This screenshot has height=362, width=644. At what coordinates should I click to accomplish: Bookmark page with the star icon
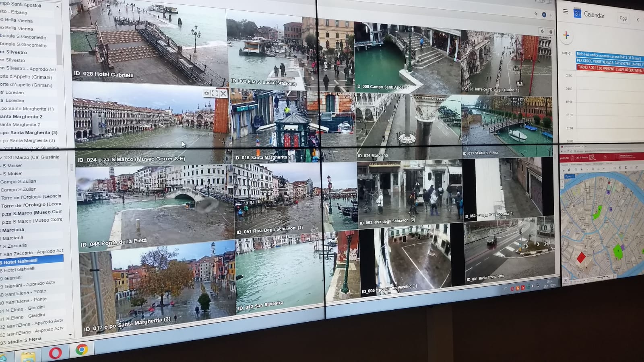536,14
